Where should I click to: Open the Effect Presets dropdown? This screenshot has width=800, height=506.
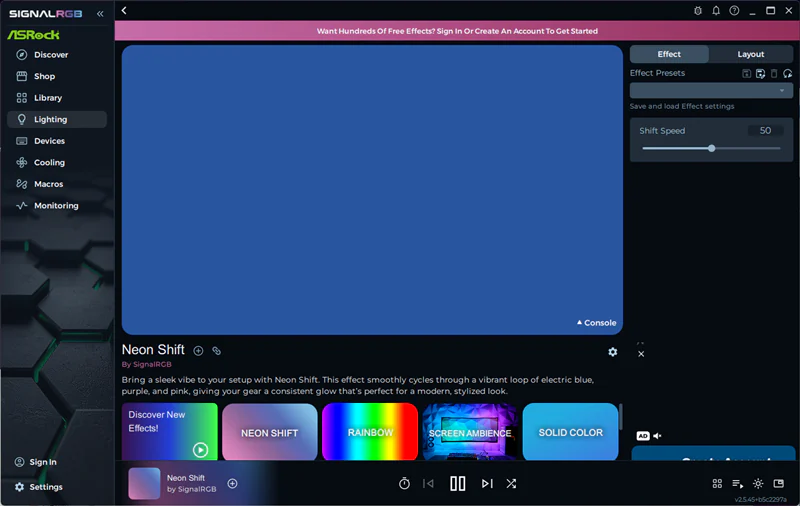point(711,91)
